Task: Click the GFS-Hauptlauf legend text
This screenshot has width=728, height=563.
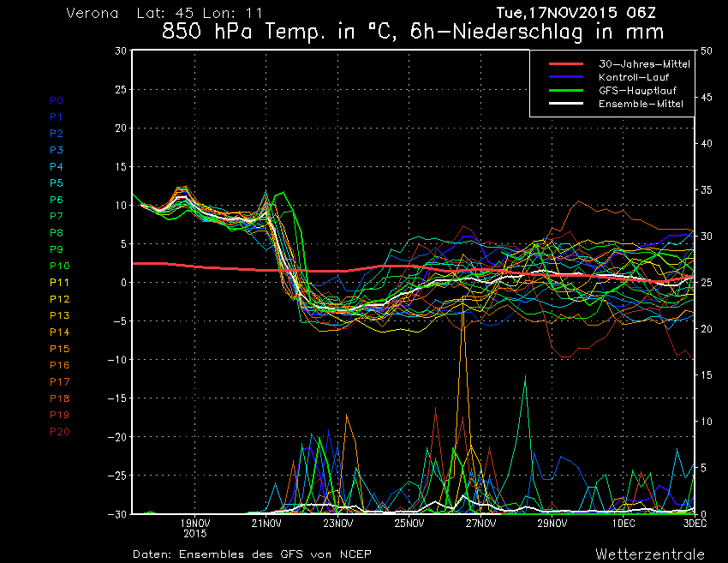Action: point(637,91)
